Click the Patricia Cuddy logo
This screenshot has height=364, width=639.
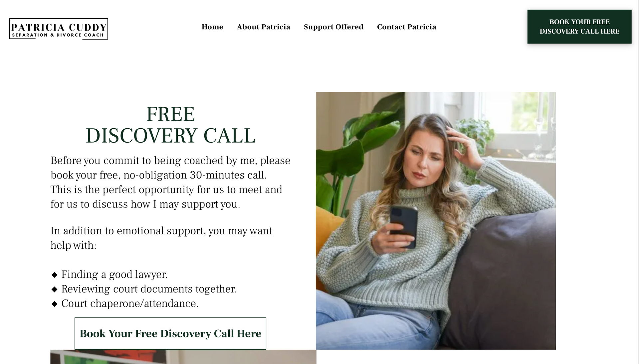point(59,29)
